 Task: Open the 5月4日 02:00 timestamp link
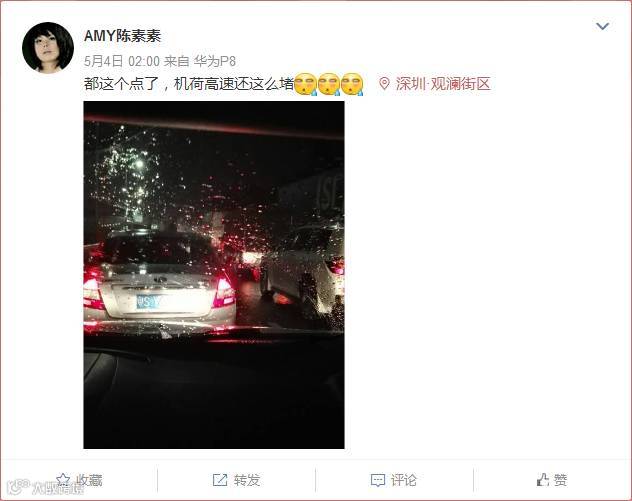122,61
